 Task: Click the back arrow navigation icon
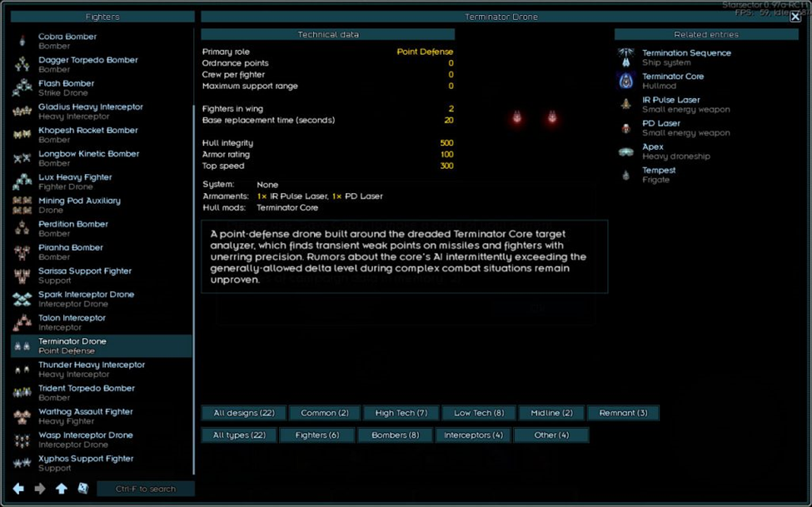[x=18, y=489]
